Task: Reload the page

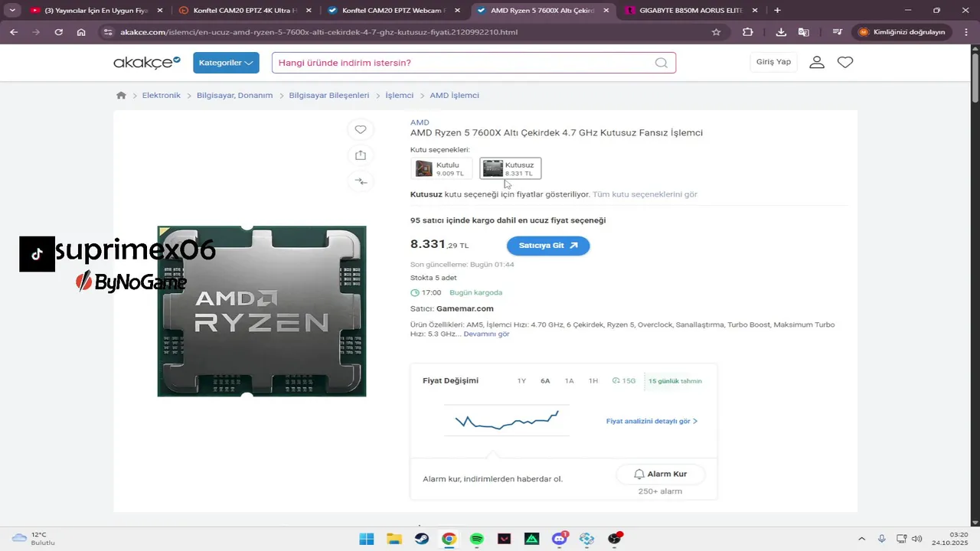Action: (59, 32)
